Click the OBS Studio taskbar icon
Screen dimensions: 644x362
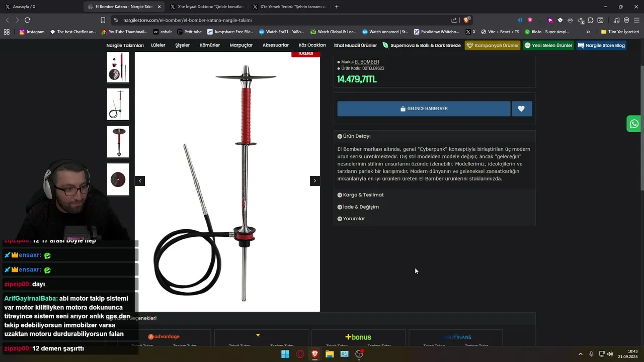click(359, 354)
